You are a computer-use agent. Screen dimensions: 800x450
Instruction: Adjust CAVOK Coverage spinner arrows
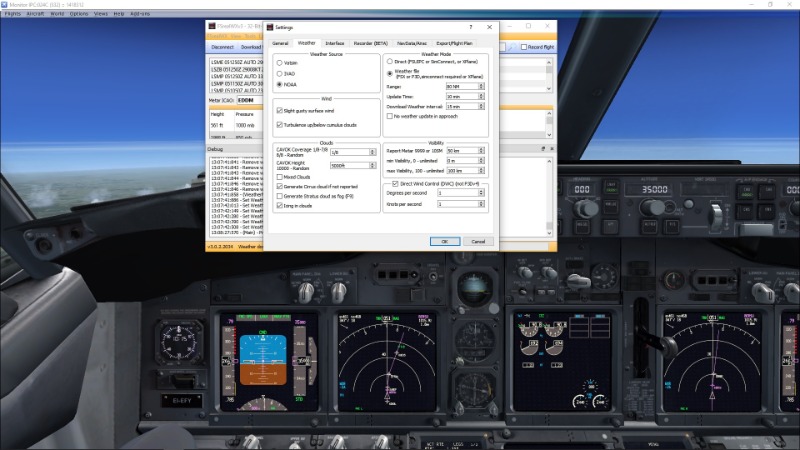(372, 152)
